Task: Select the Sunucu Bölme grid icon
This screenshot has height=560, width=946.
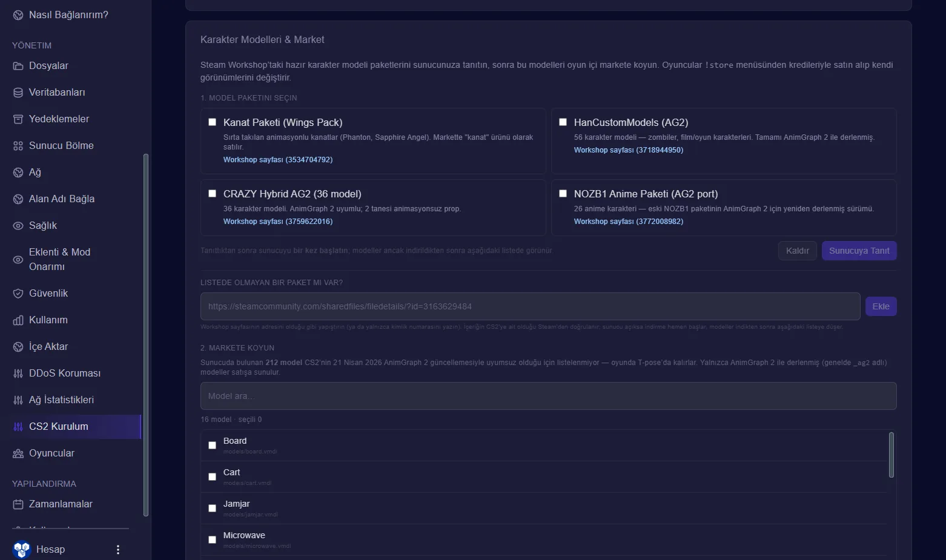Action: point(18,146)
